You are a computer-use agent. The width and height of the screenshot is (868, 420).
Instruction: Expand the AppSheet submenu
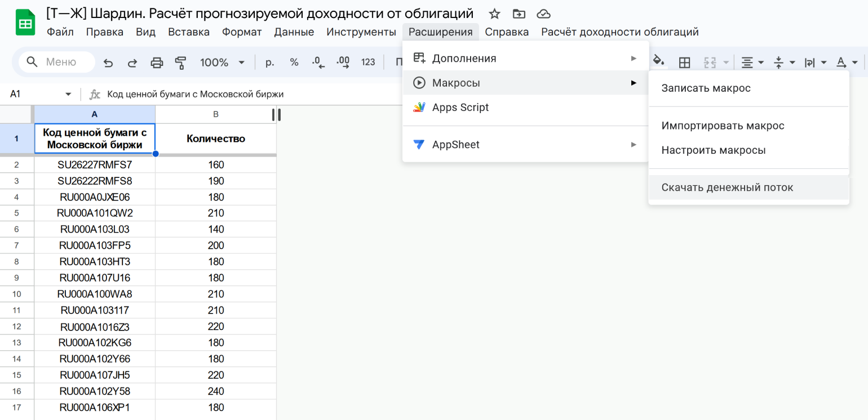pos(526,145)
